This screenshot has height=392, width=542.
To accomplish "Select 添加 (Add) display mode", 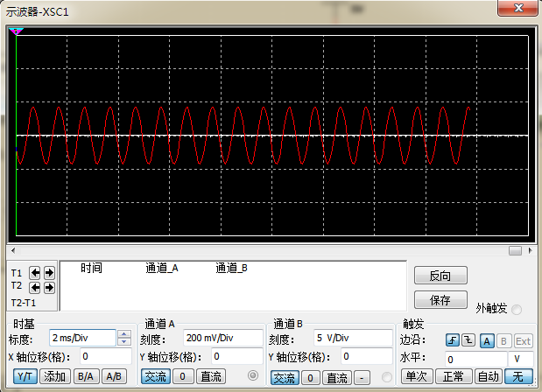I will click(55, 376).
